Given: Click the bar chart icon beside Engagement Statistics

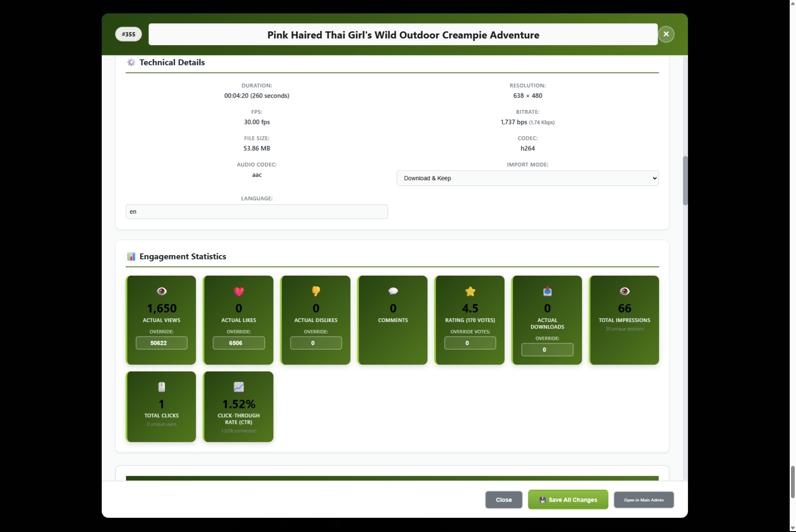Looking at the screenshot, I should 131,256.
